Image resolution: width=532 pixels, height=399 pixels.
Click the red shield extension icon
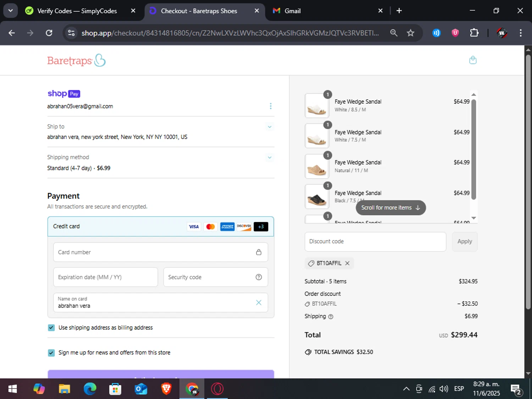pyautogui.click(x=455, y=33)
